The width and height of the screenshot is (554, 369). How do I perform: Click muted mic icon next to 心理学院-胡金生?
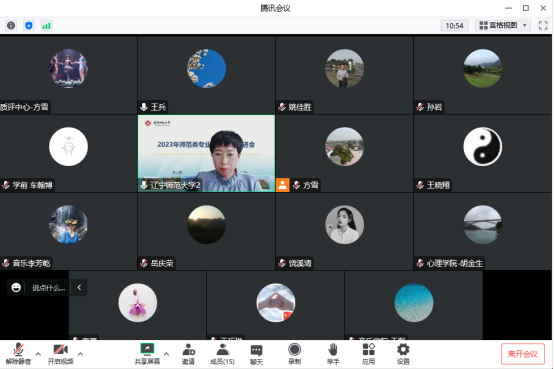pyautogui.click(x=420, y=263)
